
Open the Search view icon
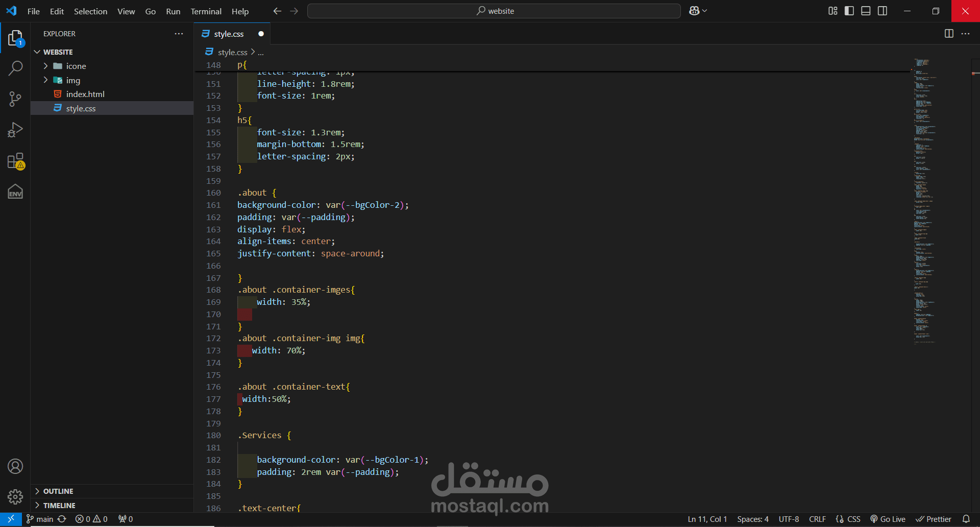click(x=15, y=68)
